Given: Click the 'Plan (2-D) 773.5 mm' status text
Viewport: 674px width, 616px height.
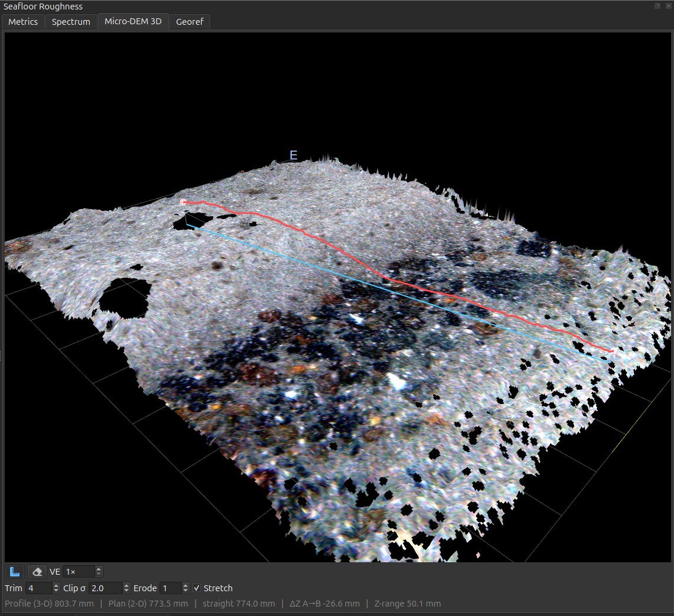Looking at the screenshot, I should [x=148, y=604].
